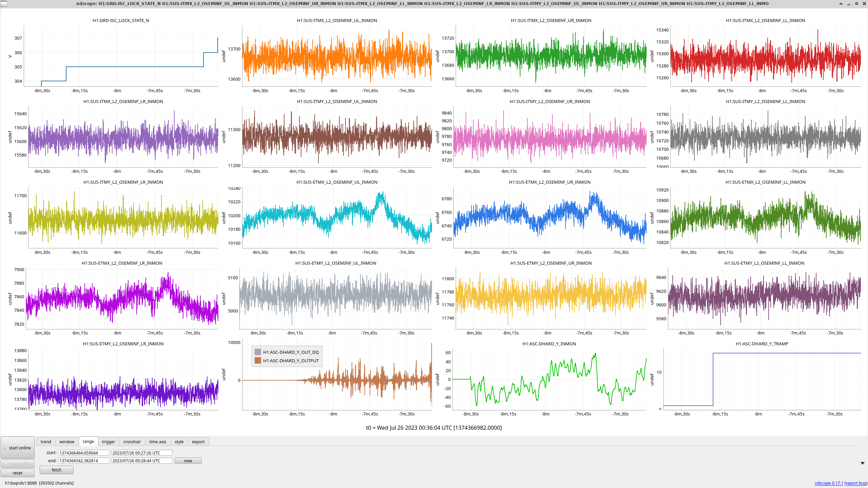Click the end UTC date field
The image size is (868, 488).
[142, 461]
